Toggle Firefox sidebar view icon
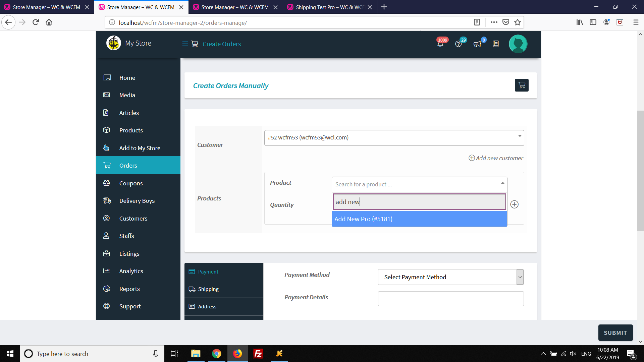Screen dimensions: 644x362 [x=593, y=22]
